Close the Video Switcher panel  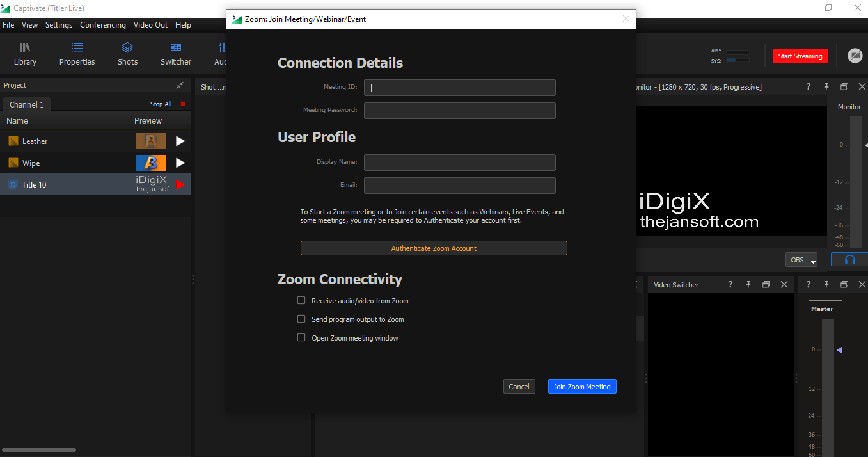784,285
